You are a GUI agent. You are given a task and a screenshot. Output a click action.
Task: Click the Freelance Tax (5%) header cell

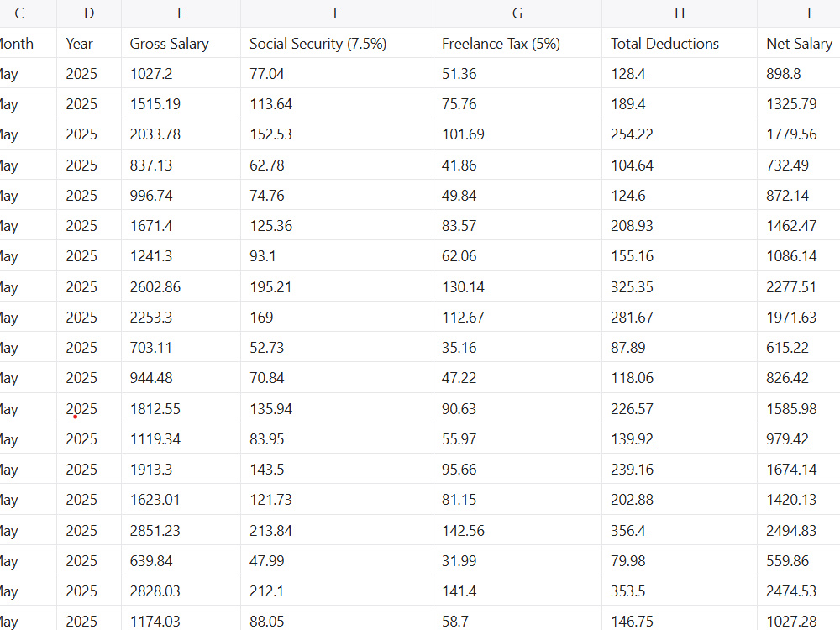pos(517,43)
